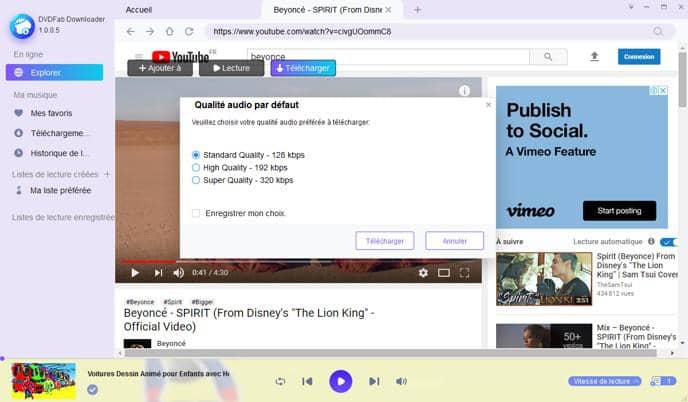The width and height of the screenshot is (688, 402).
Task: Toggle Lecture automatique switch
Action: coord(668,242)
